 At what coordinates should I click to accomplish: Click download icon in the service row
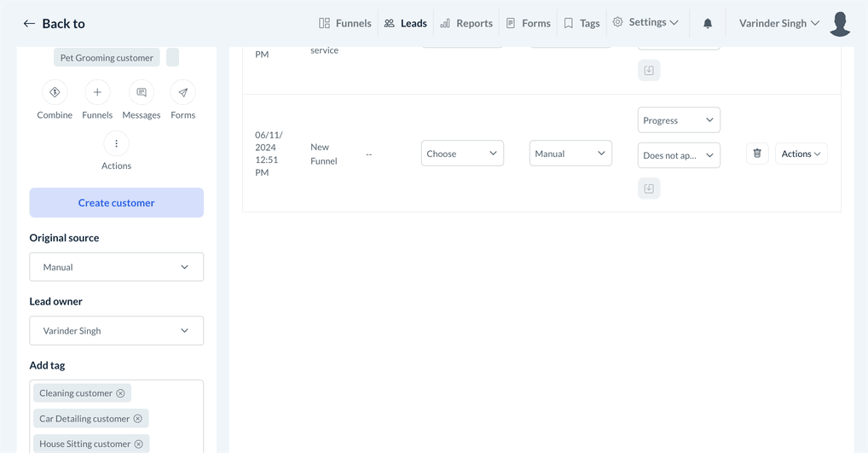coord(649,70)
